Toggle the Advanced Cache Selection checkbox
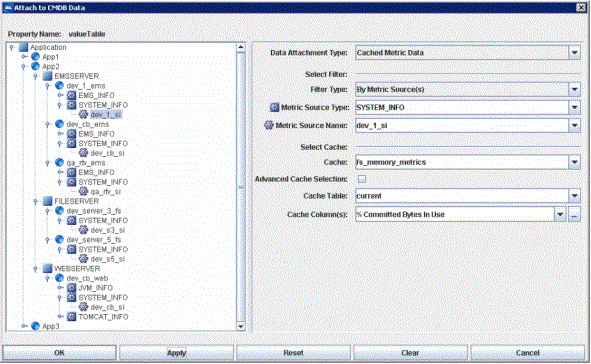591x364 pixels. (x=362, y=179)
